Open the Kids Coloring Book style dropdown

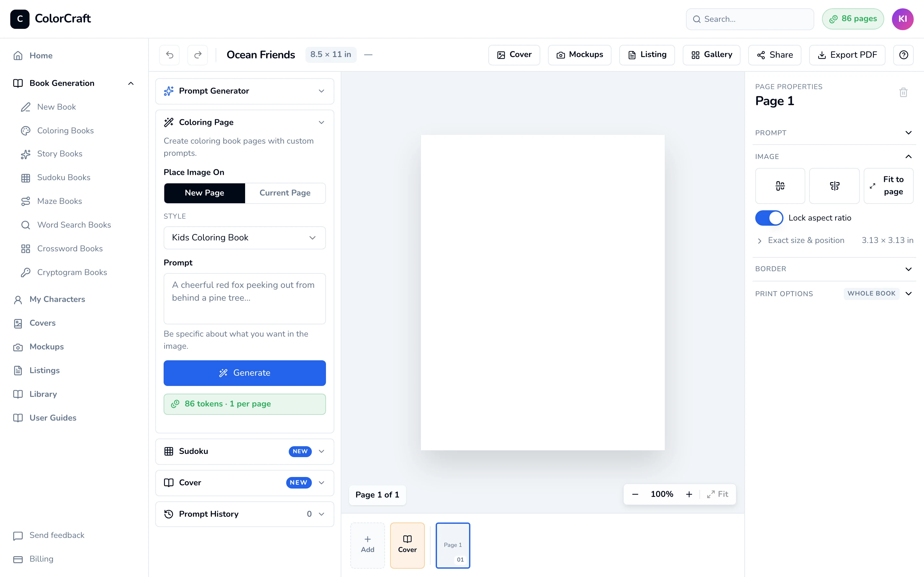tap(244, 238)
